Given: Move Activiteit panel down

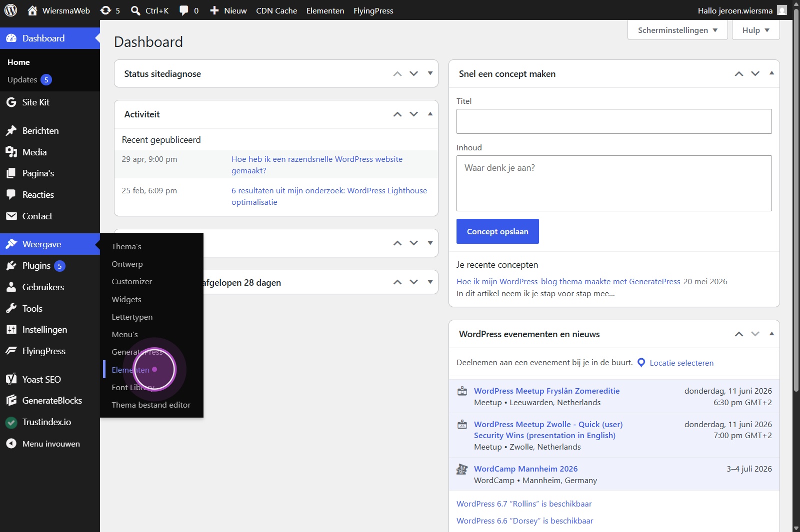Looking at the screenshot, I should (413, 114).
